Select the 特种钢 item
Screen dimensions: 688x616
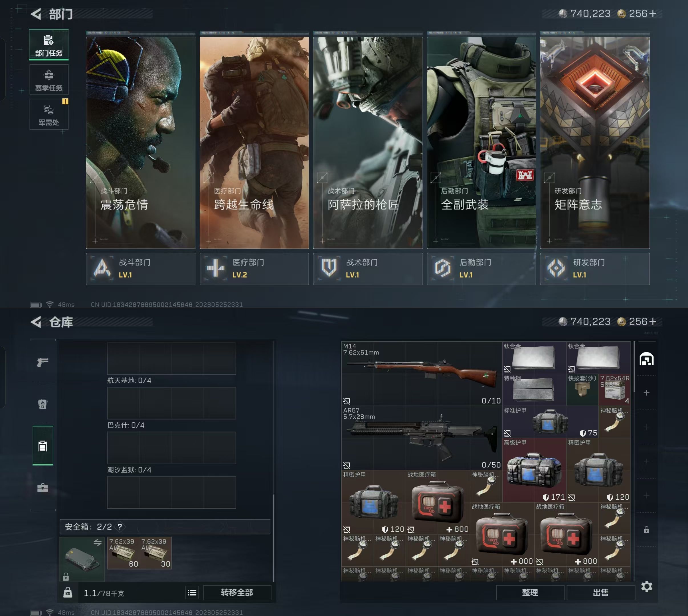pos(534,390)
